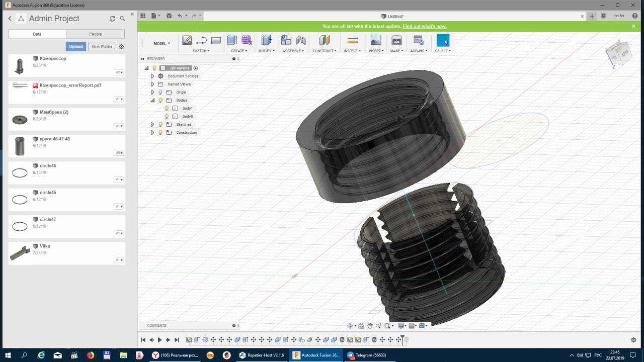Toggle visibility bulb of Body1

(x=167, y=108)
